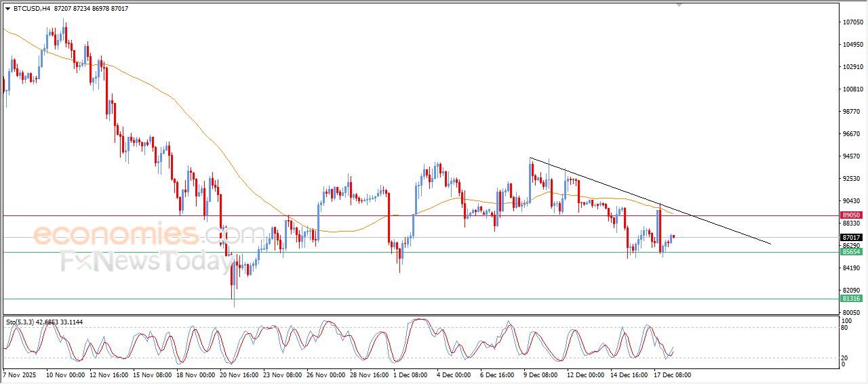Click the current price tag 87017
868x384 pixels.
click(x=851, y=238)
